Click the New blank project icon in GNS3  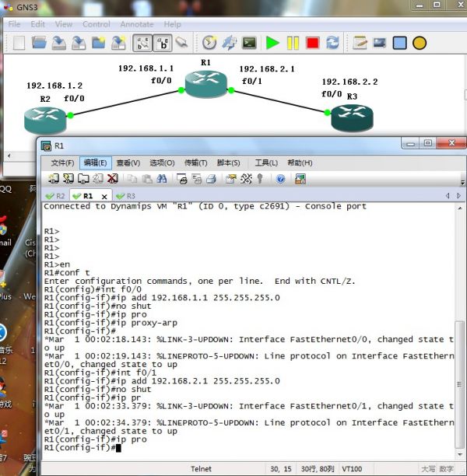pos(19,43)
